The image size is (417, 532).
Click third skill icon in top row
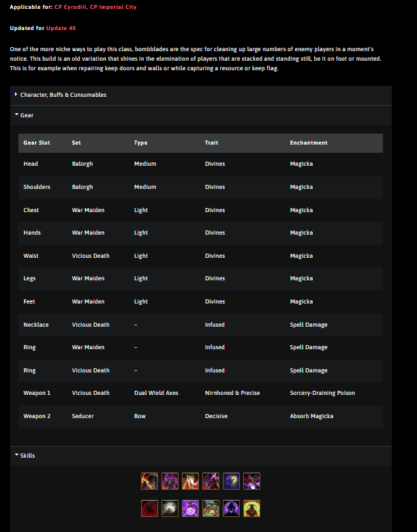[191, 482]
